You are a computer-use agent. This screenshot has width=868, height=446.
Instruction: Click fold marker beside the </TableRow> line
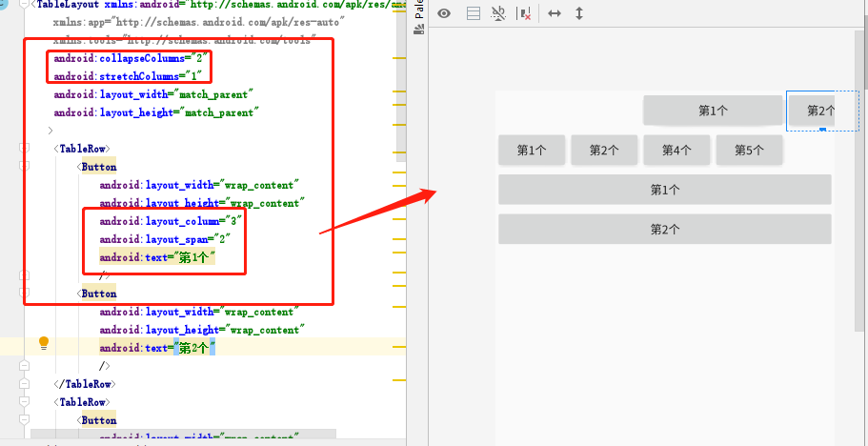point(24,383)
